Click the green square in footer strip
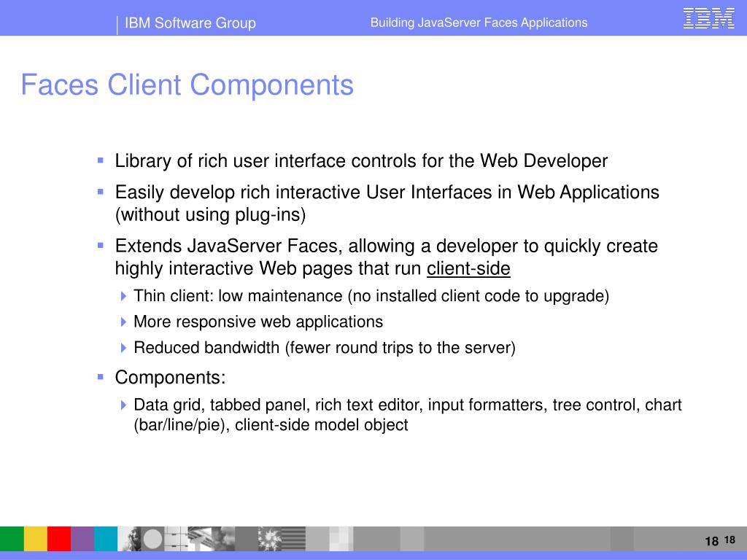This screenshot has height=560, width=747. tap(12, 539)
